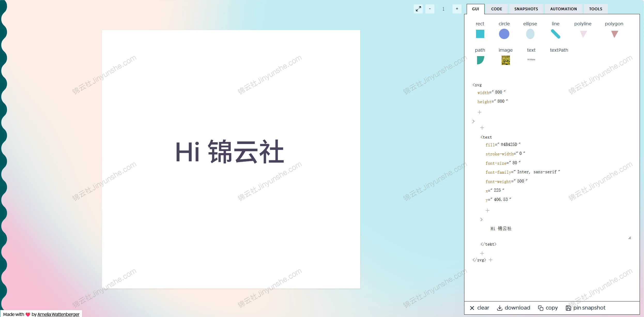This screenshot has width=644, height=317.
Task: Insert element before text tag
Action: 482,128
